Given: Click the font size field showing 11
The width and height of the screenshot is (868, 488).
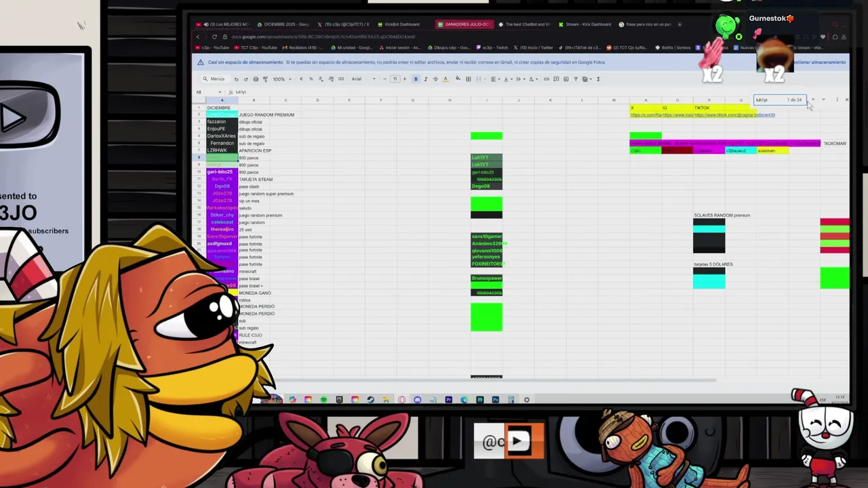Looking at the screenshot, I should 395,79.
